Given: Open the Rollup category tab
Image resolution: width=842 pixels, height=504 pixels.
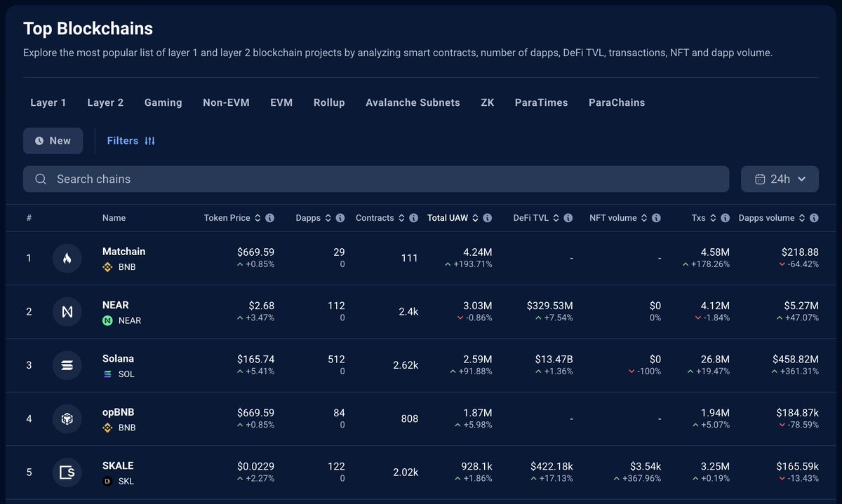Looking at the screenshot, I should (x=329, y=102).
